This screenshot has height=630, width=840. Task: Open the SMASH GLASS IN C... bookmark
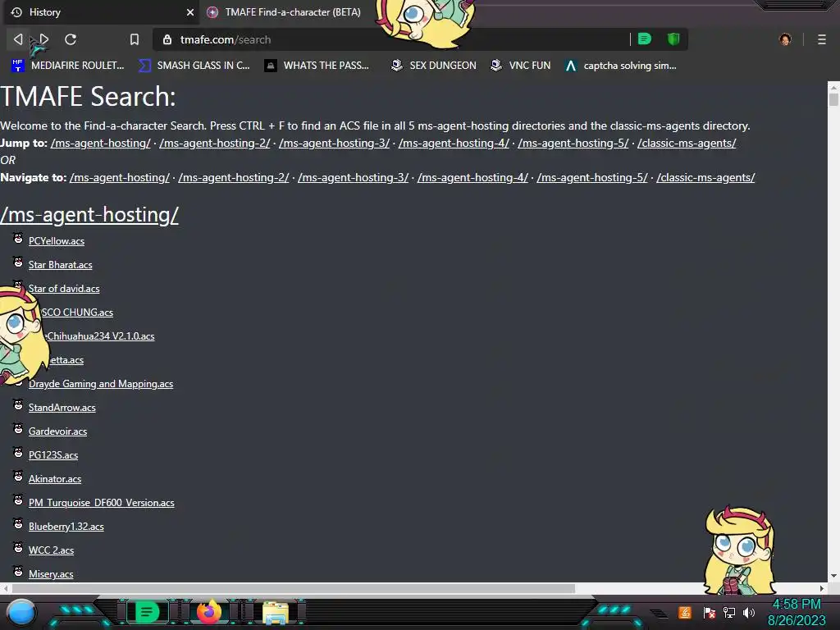194,66
